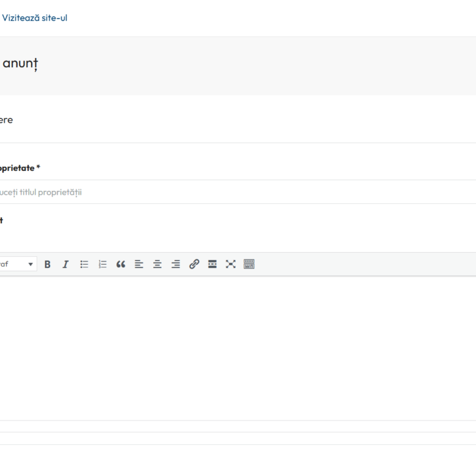Click the section header ending in 'ere'
Image resolution: width=476 pixels, height=476 pixels.
(x=6, y=120)
